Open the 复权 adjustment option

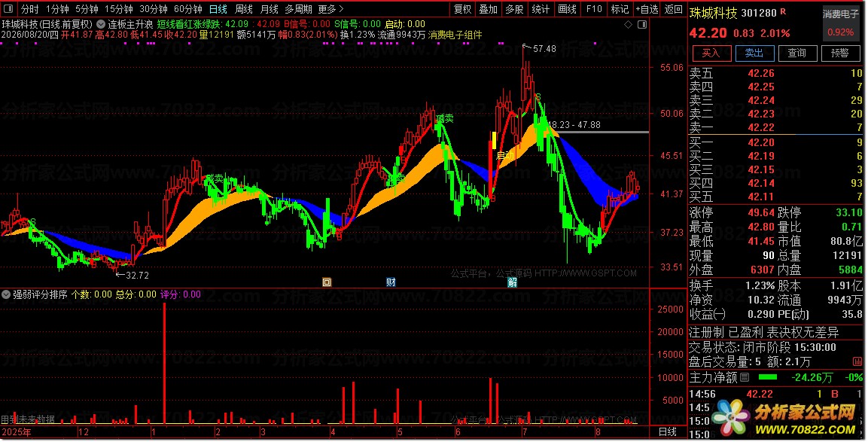[463, 9]
